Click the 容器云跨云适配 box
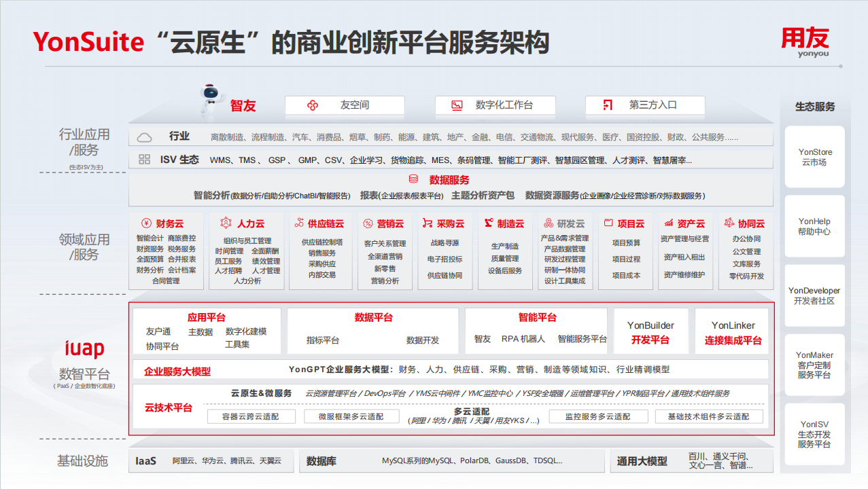The height and width of the screenshot is (489, 868). [251, 416]
